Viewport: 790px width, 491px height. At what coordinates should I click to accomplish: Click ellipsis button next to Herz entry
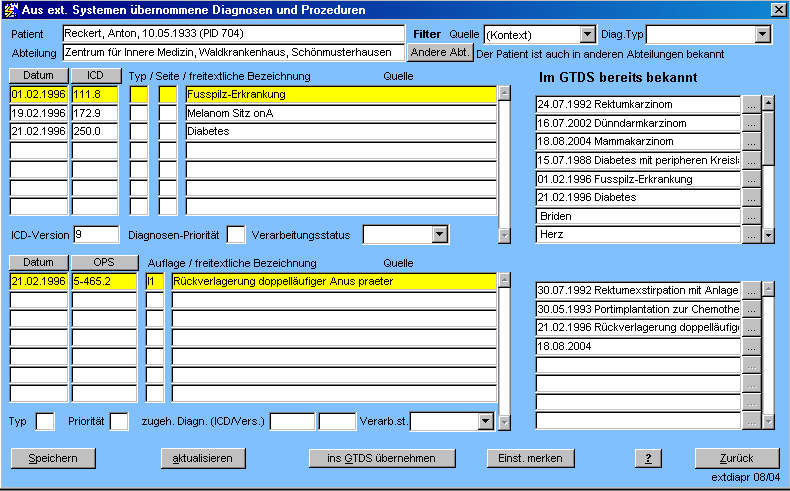[x=751, y=235]
